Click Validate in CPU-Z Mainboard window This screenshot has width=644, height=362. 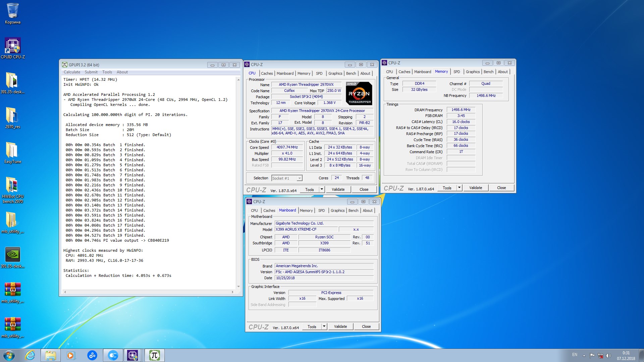pos(340,326)
